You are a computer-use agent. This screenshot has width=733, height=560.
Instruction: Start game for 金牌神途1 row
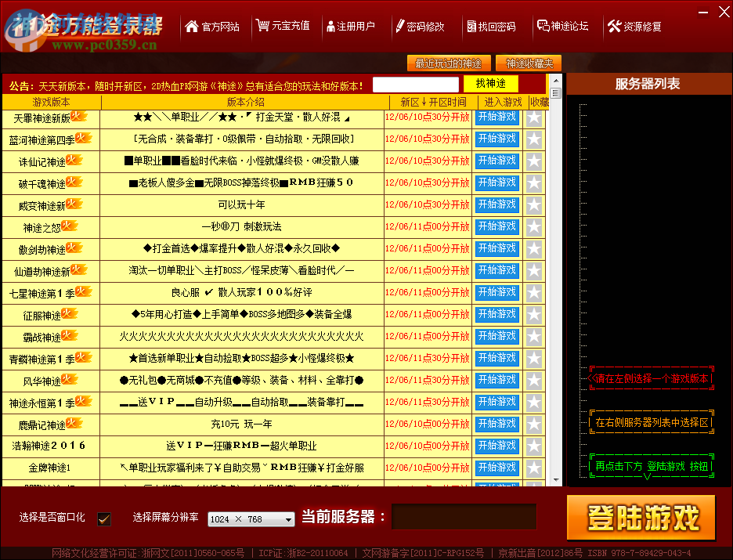[497, 469]
